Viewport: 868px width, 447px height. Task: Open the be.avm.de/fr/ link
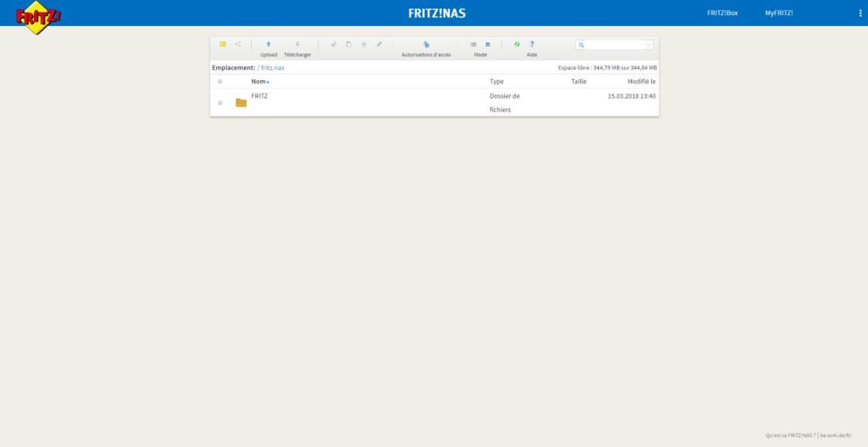coord(836,435)
